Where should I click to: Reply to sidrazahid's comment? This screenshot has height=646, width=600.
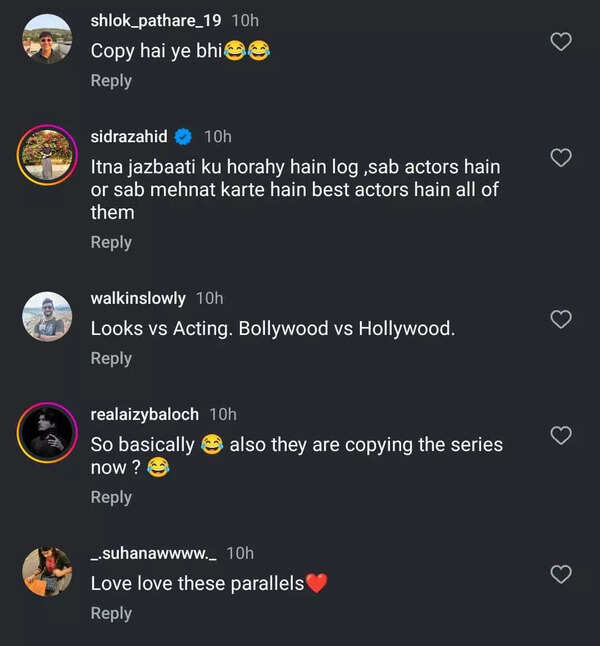coord(111,242)
